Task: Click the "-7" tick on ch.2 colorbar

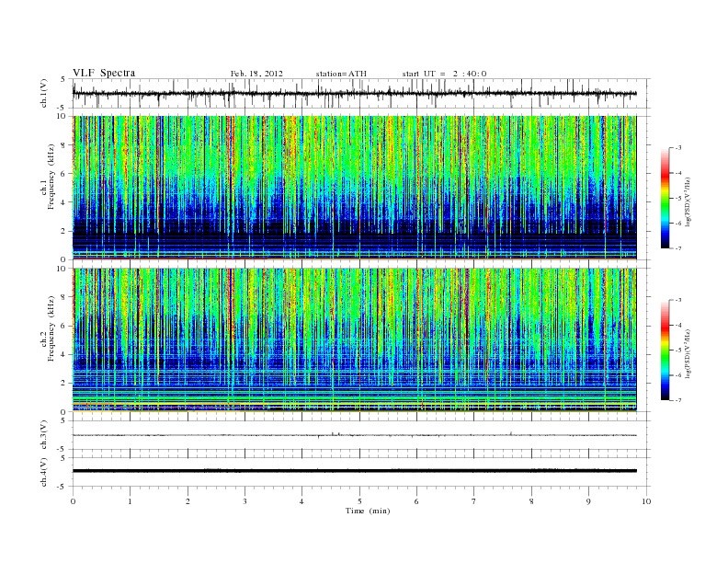Action: point(677,400)
